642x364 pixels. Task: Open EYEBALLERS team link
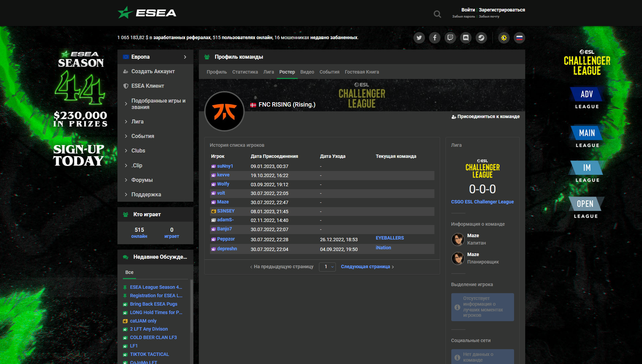390,238
